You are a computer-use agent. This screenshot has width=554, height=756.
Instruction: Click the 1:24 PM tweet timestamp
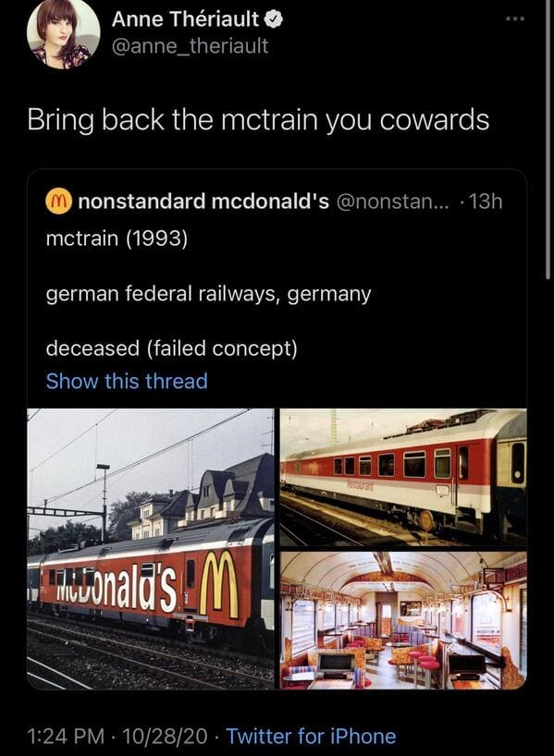click(x=66, y=737)
